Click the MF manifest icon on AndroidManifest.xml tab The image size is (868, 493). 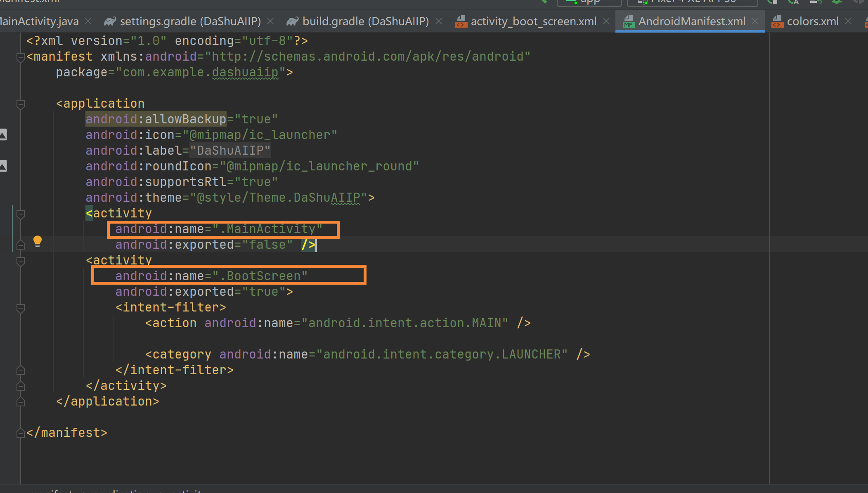629,21
